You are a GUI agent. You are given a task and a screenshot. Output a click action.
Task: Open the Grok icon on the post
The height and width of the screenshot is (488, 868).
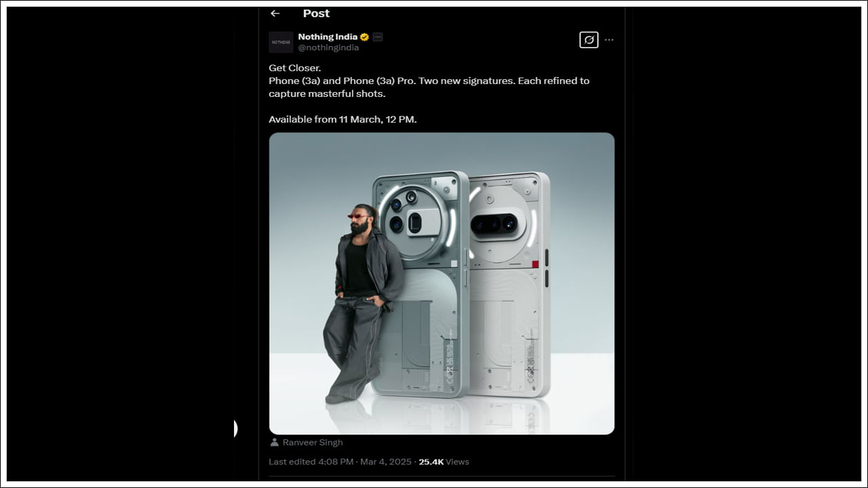(589, 40)
